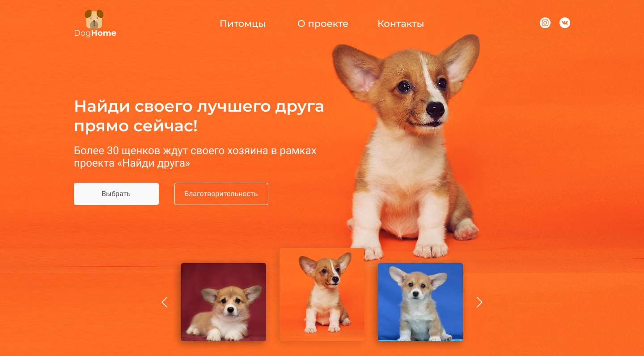
Task: Click the прямо сейчас! headline line
Action: coord(136,126)
